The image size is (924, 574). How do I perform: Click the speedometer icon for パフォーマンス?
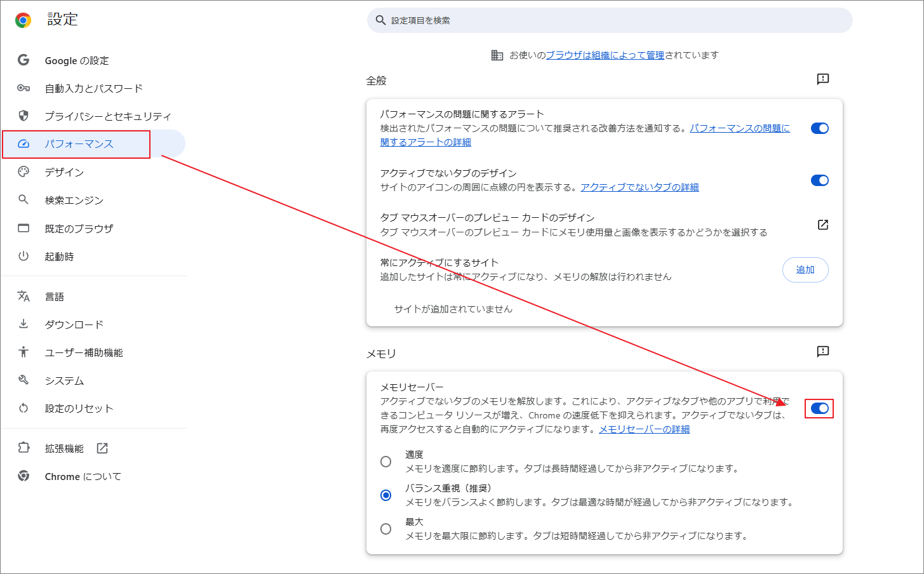[x=23, y=143]
